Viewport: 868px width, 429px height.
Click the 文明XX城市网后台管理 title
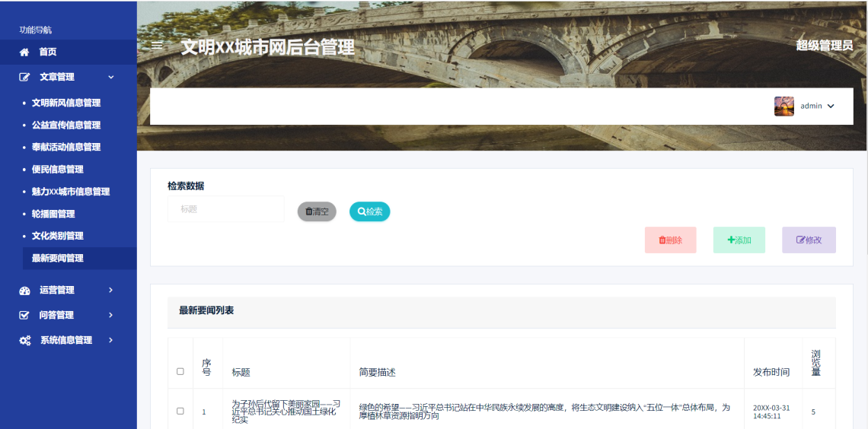coord(267,48)
